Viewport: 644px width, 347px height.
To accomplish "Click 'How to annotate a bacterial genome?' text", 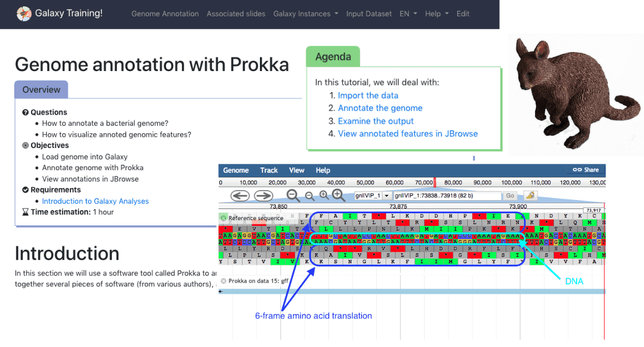I will pyautogui.click(x=105, y=123).
